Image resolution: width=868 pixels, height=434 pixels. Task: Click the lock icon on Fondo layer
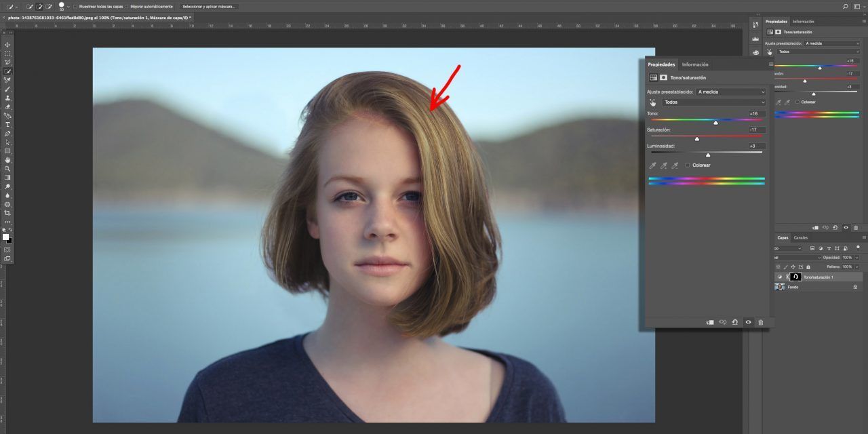(855, 287)
